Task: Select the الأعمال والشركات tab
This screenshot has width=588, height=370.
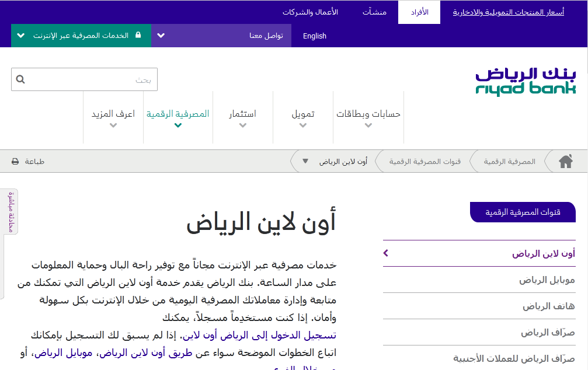Action: [310, 12]
